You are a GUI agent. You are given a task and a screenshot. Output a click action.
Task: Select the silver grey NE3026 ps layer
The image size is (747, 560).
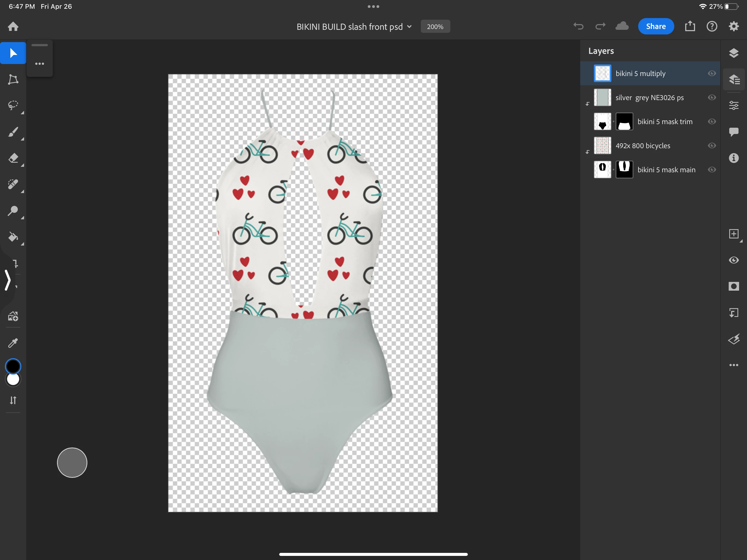(649, 98)
